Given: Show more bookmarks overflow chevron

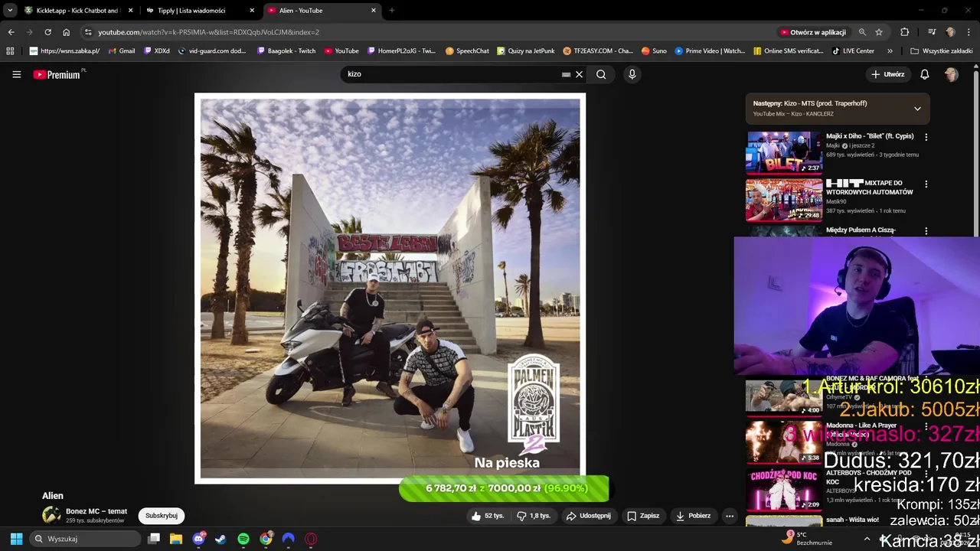Looking at the screenshot, I should [x=890, y=51].
